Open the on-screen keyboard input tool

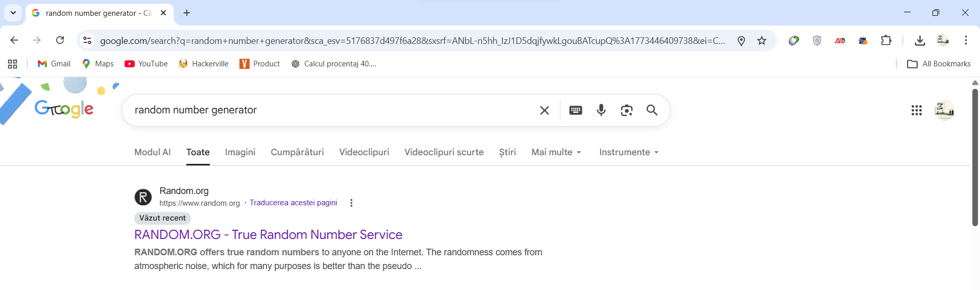point(576,110)
